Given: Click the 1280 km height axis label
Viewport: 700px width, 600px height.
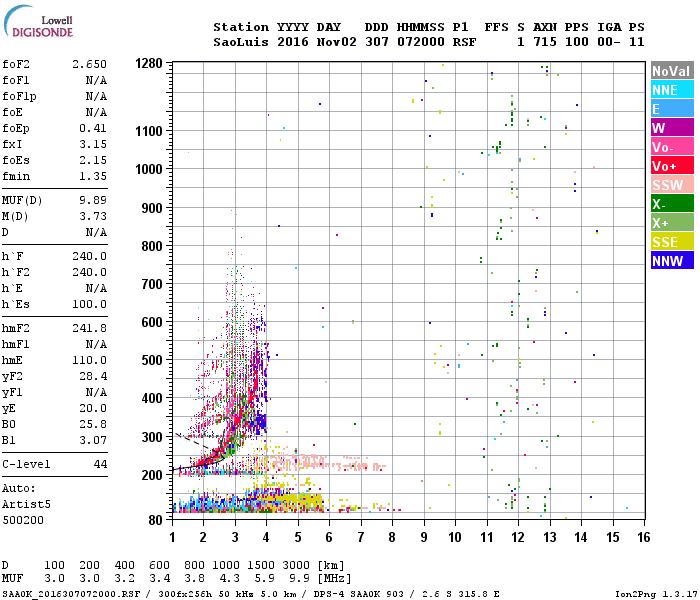Looking at the screenshot, I should (x=149, y=64).
